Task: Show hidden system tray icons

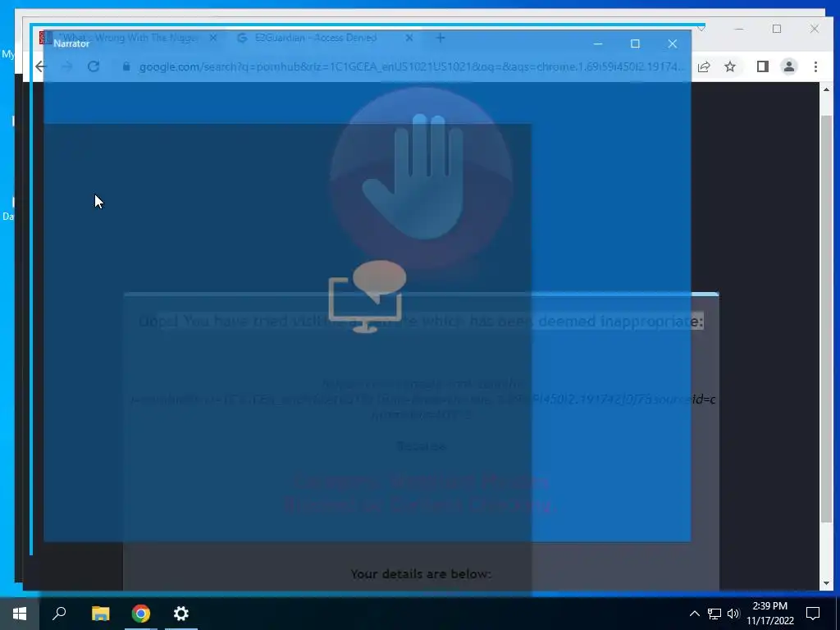Action: [694, 614]
